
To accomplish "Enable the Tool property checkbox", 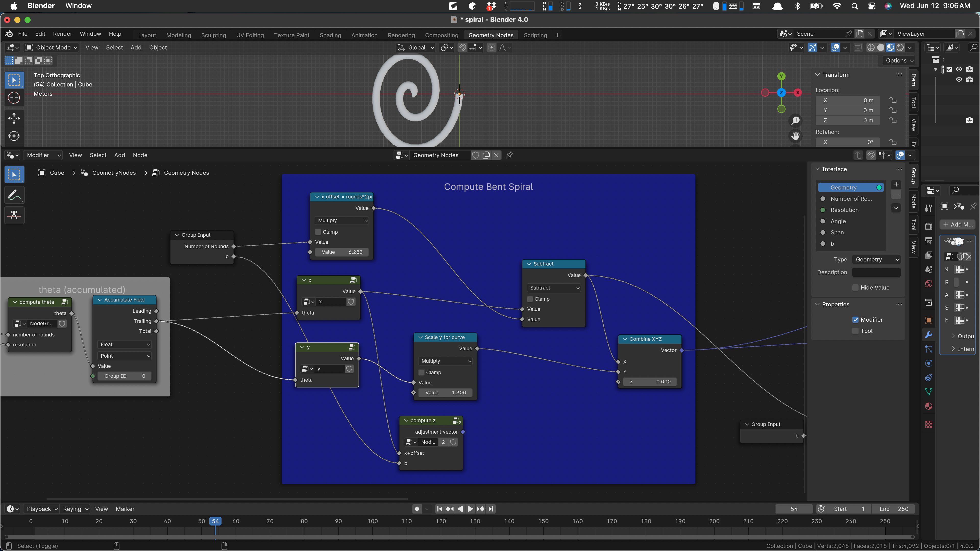I will tap(856, 331).
